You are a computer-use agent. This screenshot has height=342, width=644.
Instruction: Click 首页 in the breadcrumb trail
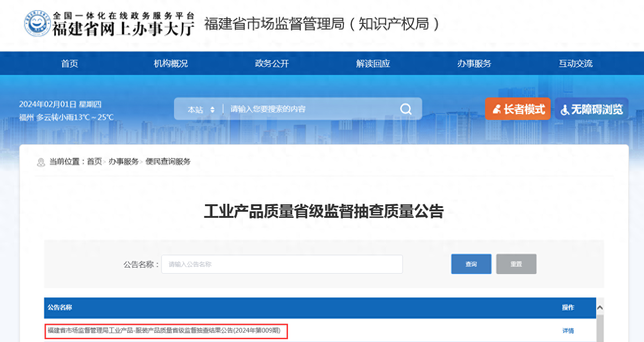(x=94, y=162)
